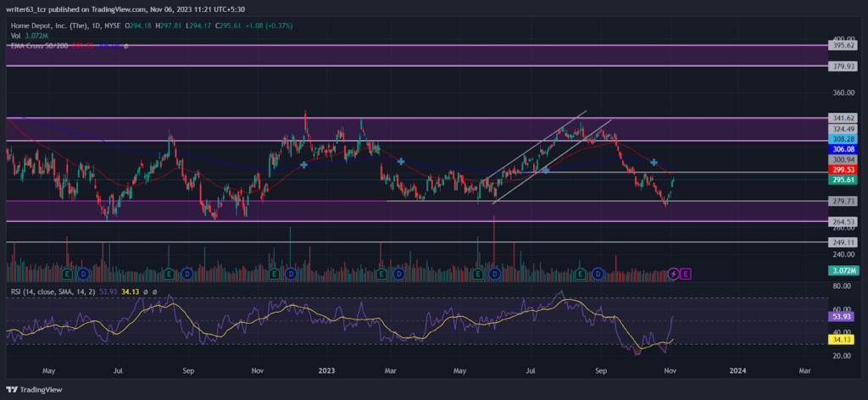Select the EMA Cross 50/200 indicator legend

coord(39,46)
